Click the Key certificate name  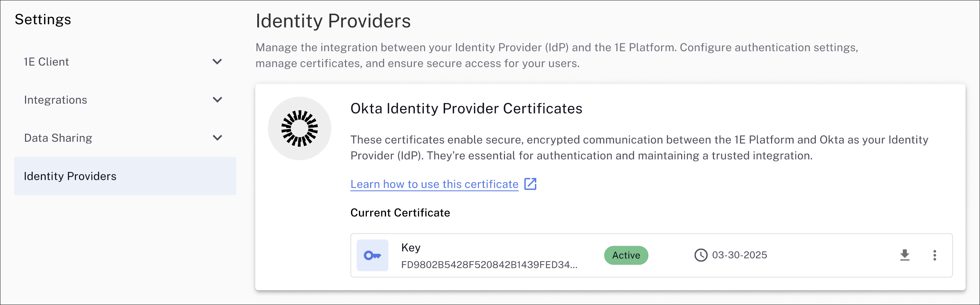[x=411, y=248]
